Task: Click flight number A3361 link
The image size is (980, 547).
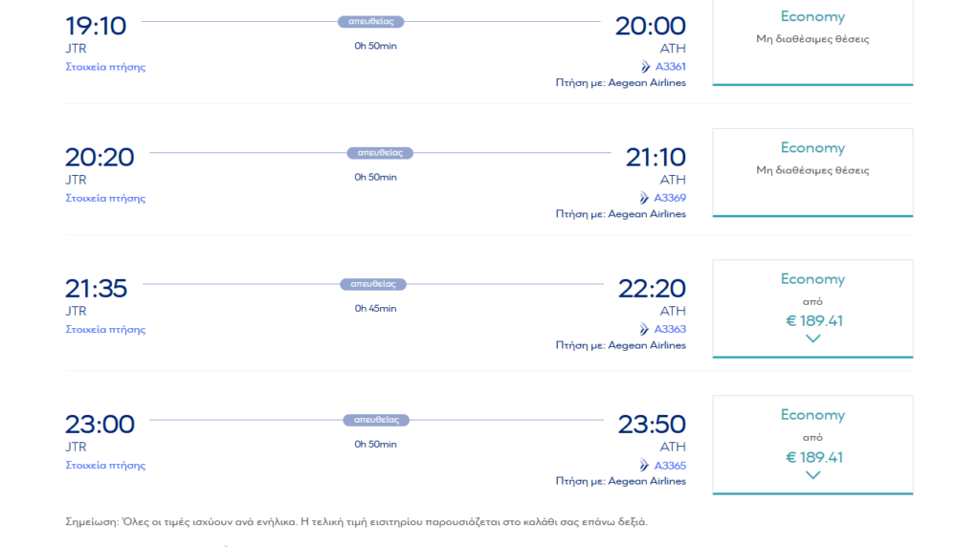Action: (x=670, y=67)
